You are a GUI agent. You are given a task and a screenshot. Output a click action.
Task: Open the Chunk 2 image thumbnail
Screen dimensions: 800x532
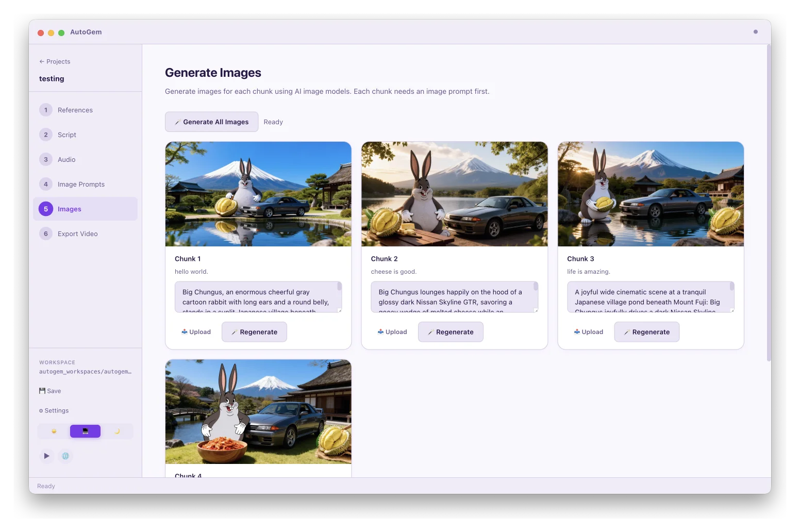coord(455,194)
